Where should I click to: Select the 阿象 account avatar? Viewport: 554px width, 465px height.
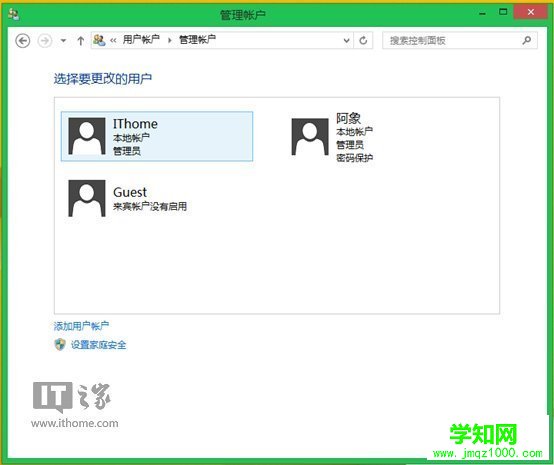[310, 137]
